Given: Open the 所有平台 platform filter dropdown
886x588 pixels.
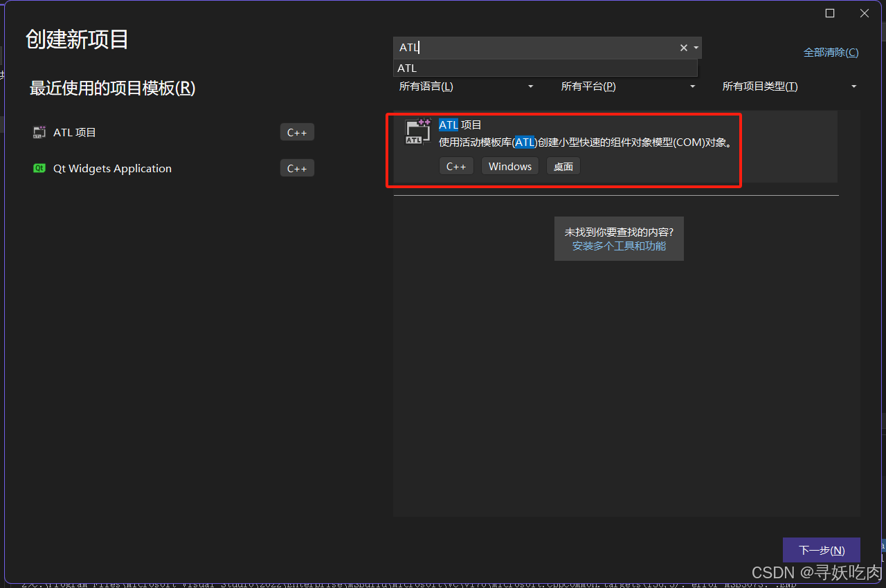Looking at the screenshot, I should click(629, 86).
